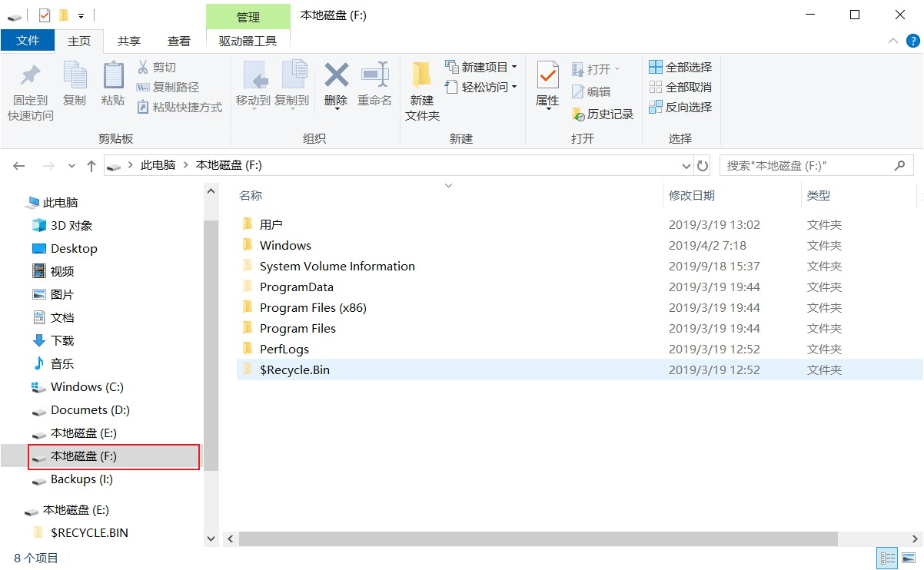924x570 pixels.
Task: Refresh the current folder view
Action: (703, 165)
